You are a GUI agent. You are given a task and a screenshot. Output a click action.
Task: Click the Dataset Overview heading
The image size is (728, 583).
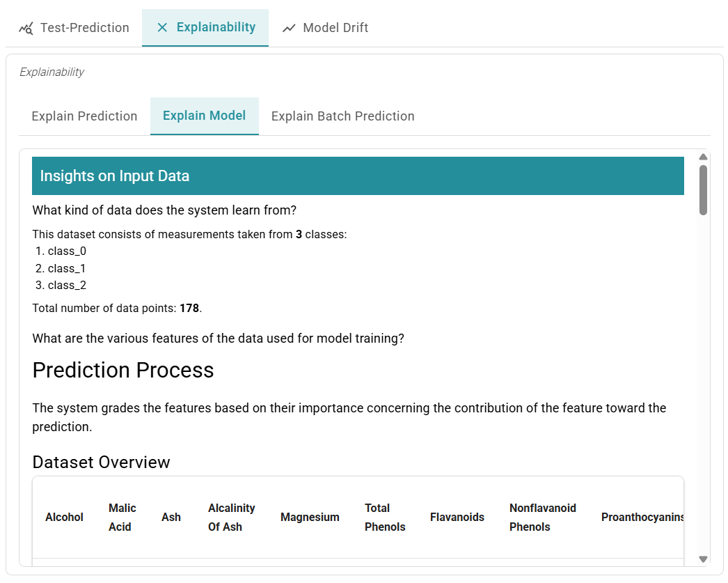[101, 462]
